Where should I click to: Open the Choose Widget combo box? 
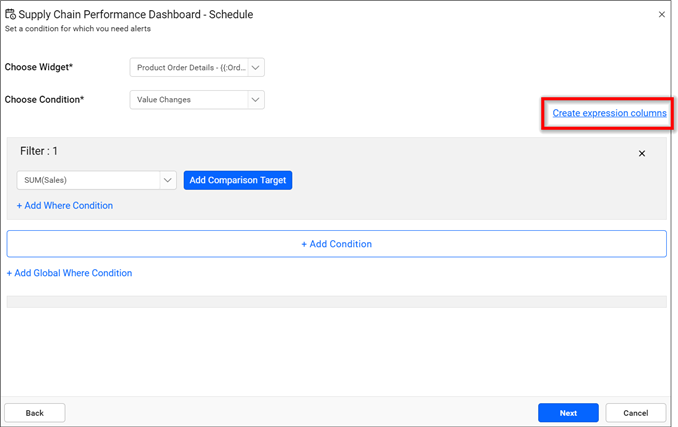click(x=188, y=68)
